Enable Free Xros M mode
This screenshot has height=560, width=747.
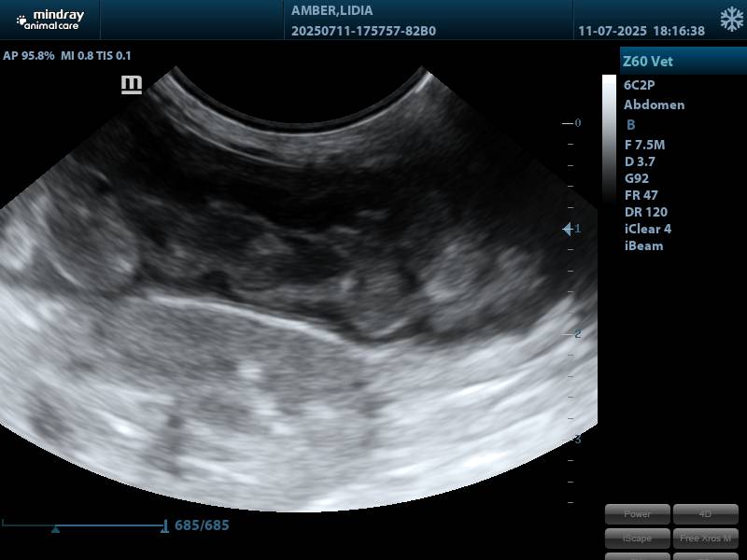(x=705, y=538)
